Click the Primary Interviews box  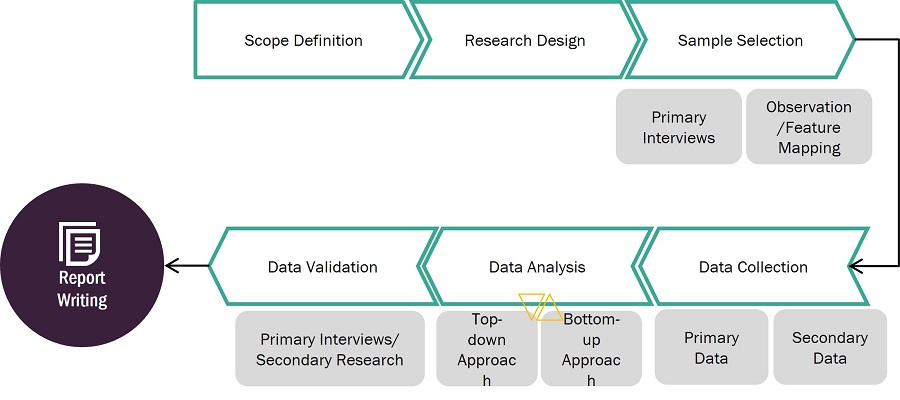[679, 127]
